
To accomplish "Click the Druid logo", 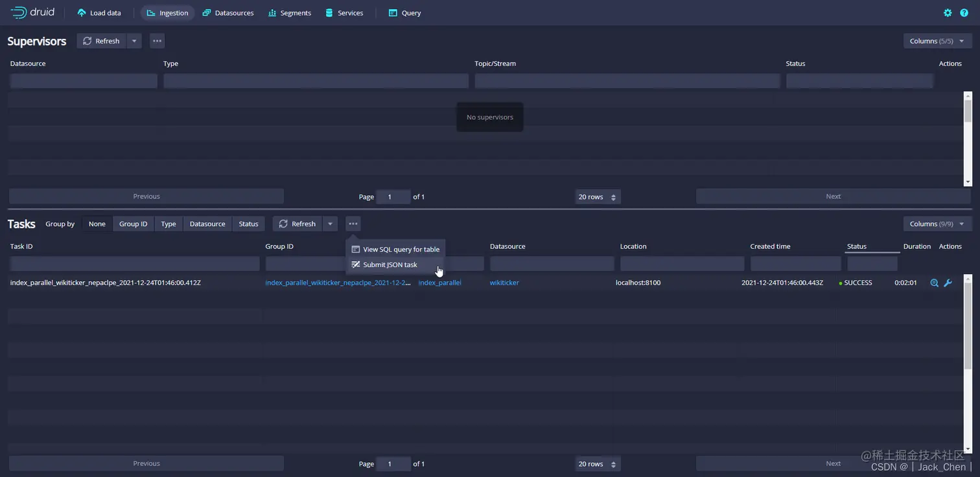I will [x=32, y=12].
